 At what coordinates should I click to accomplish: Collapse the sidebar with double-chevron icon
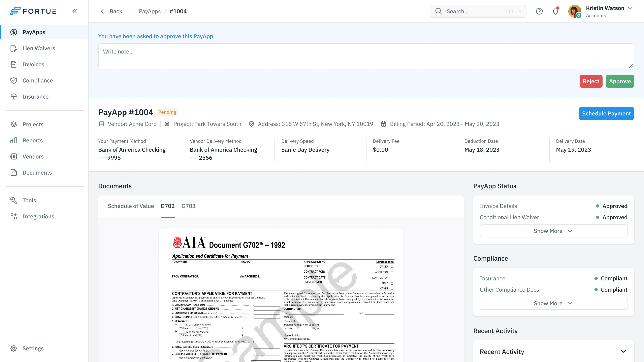coord(74,11)
